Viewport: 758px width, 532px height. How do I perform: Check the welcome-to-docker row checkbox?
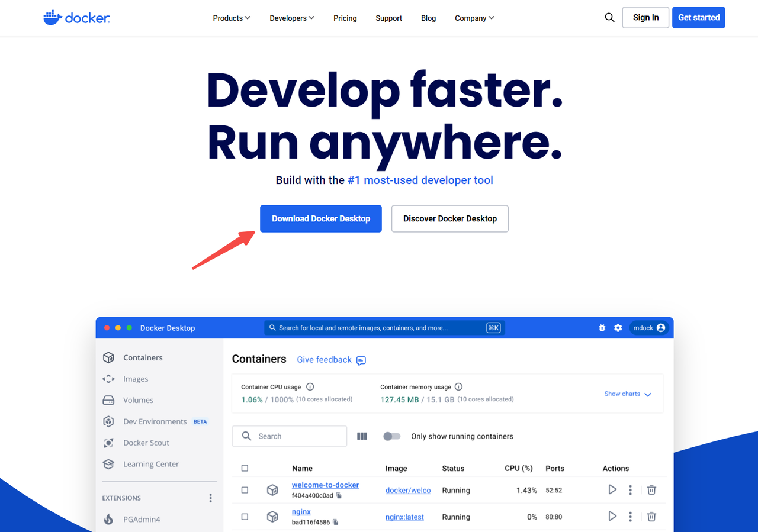point(245,490)
